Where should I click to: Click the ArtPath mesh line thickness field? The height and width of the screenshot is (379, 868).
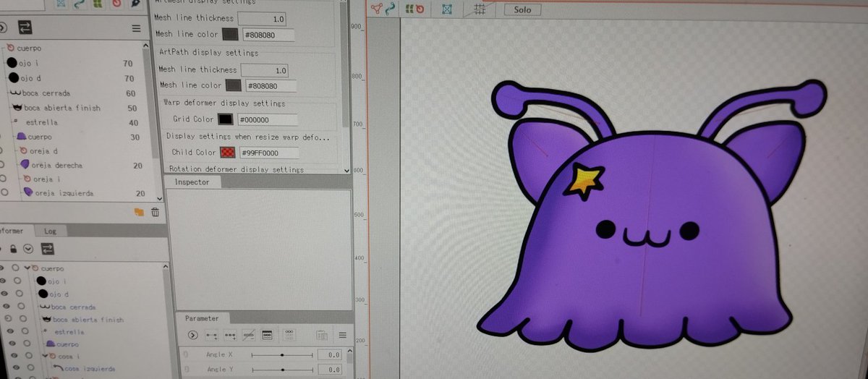click(265, 70)
